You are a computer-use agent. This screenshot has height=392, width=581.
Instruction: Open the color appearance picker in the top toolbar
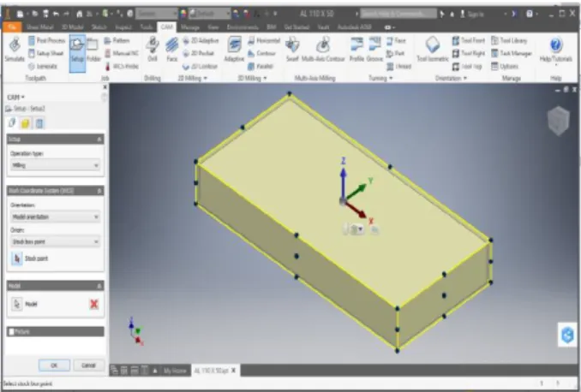[x=183, y=14]
